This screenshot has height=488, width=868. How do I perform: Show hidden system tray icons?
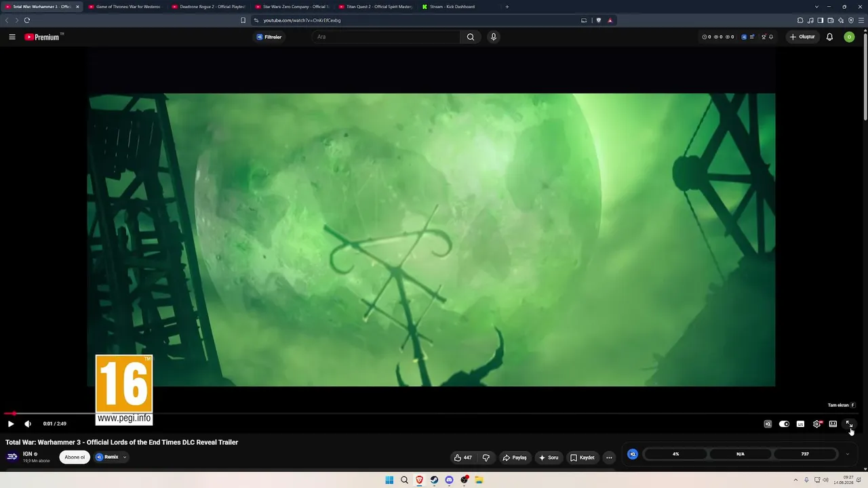[796, 480]
